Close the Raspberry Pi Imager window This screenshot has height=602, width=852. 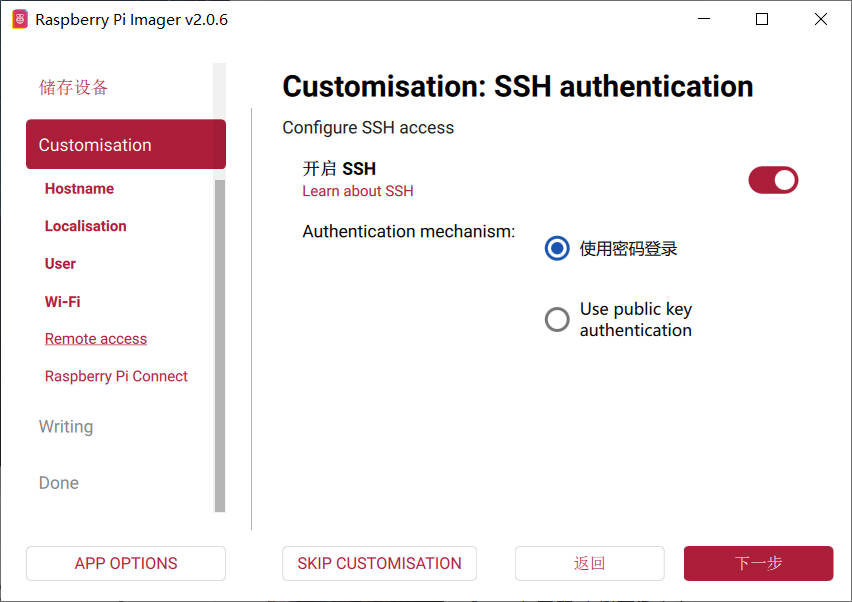click(x=821, y=19)
